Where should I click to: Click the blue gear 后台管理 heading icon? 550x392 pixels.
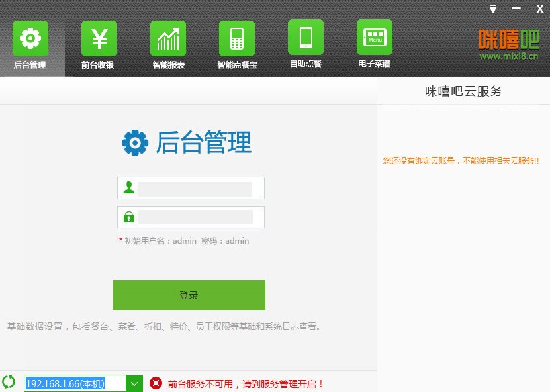(x=135, y=143)
